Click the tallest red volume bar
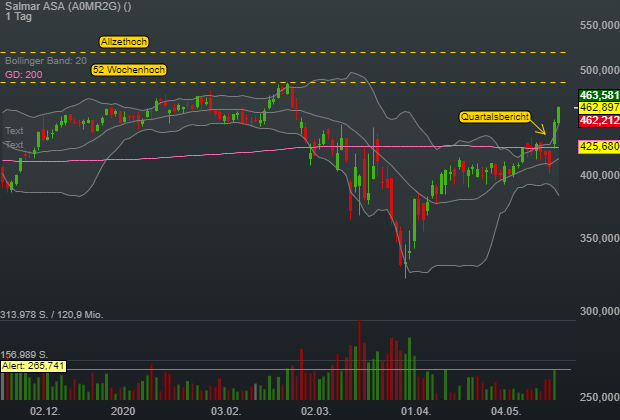 359,360
